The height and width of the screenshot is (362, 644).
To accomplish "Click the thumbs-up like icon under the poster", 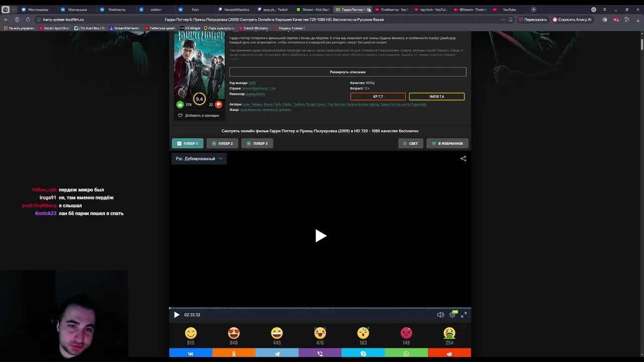I will [x=180, y=105].
